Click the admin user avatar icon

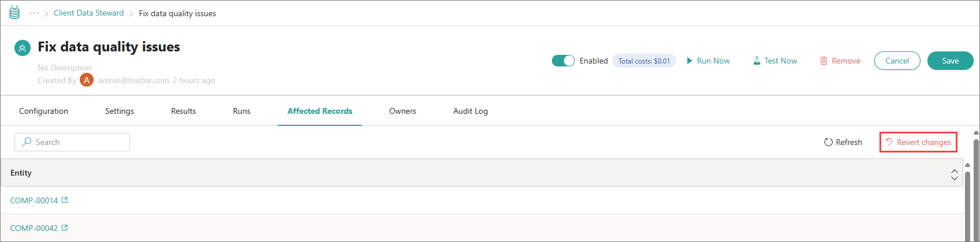(x=87, y=80)
